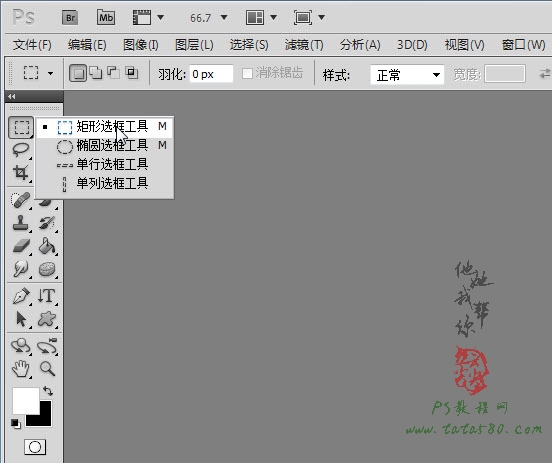The image size is (552, 463).
Task: Select the Sponge tool
Action: (47, 269)
